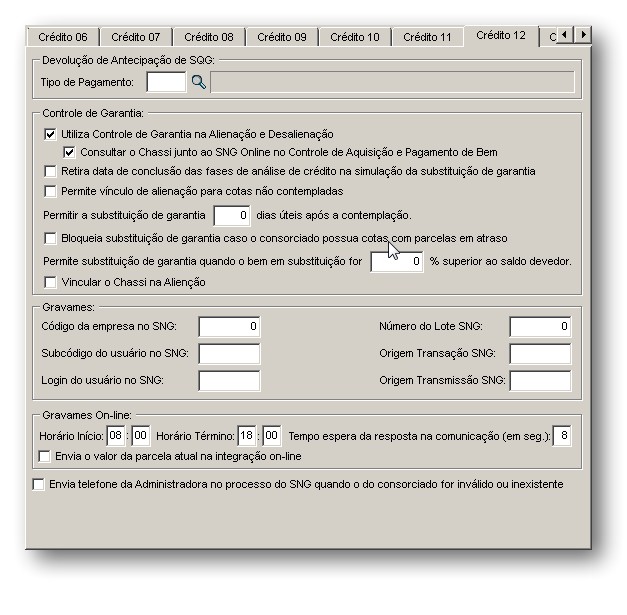
Task: Click the Tipo de Pagamento search magnifier icon
Action: 199,82
